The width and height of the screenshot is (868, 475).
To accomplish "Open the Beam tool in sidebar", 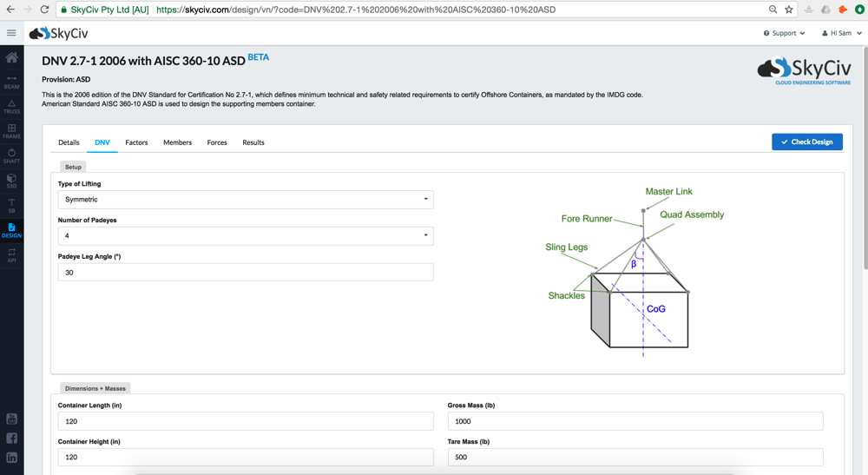I will click(11, 82).
